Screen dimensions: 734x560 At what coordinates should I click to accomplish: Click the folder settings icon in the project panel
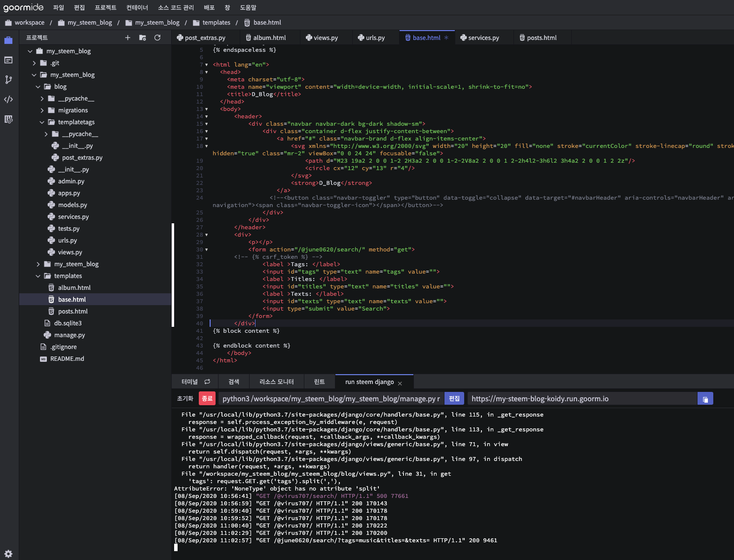(x=143, y=37)
